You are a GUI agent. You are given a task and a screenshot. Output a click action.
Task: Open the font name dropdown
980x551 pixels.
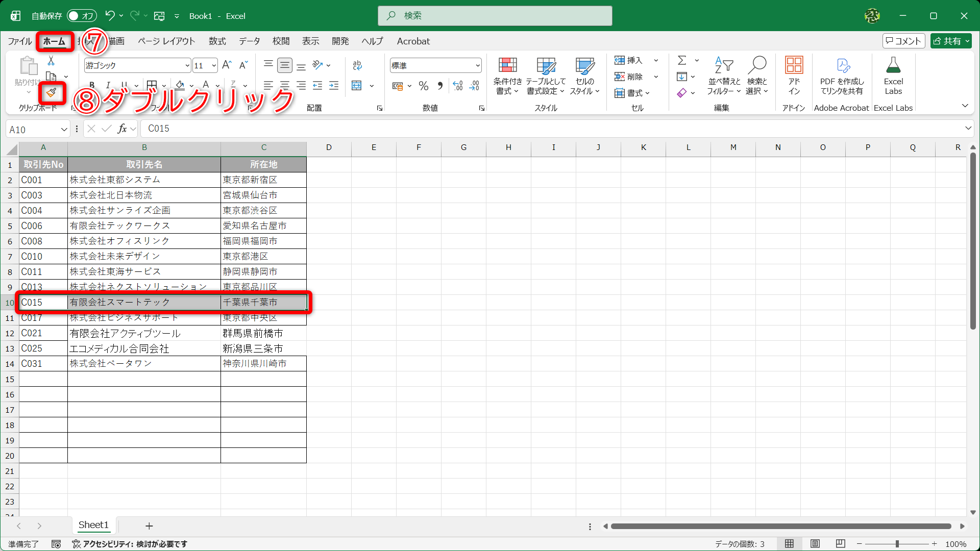coord(187,65)
